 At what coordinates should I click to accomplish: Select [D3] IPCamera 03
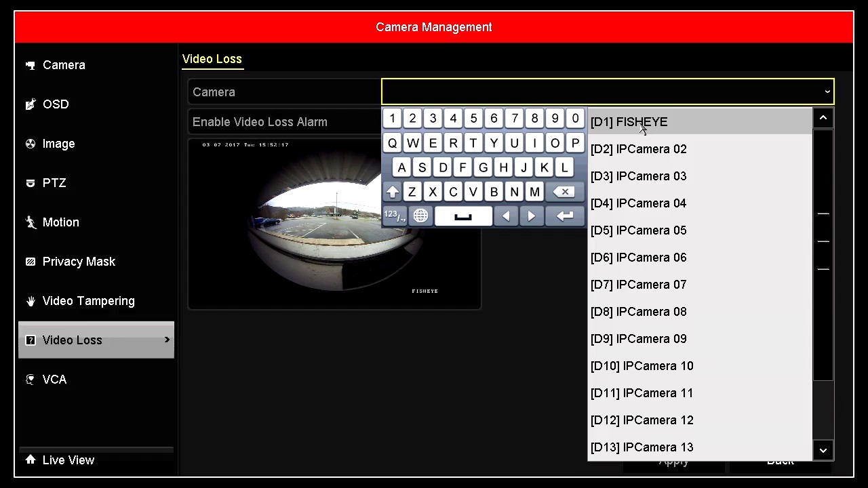point(700,176)
